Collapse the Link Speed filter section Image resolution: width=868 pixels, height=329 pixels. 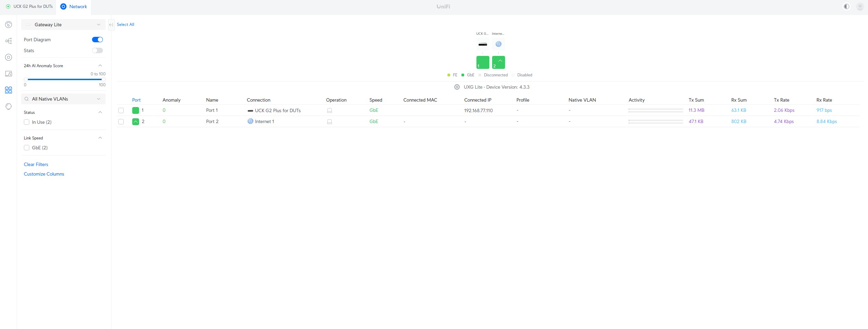(x=100, y=138)
